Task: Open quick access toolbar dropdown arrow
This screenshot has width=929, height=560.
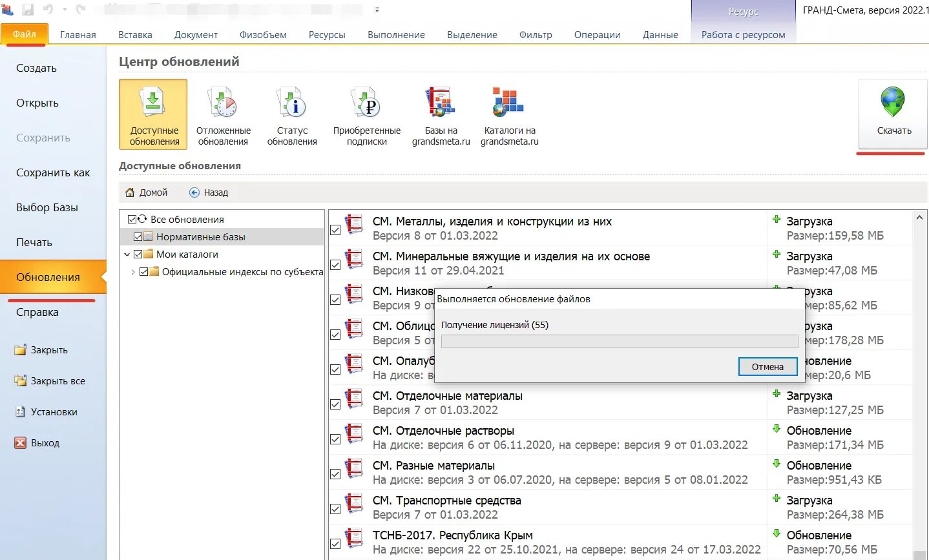Action: (x=377, y=10)
